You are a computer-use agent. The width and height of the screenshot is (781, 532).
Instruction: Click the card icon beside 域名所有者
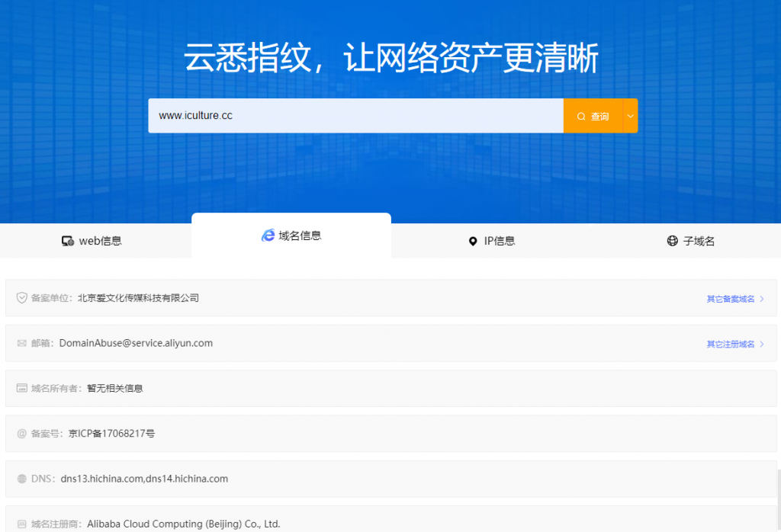point(22,388)
